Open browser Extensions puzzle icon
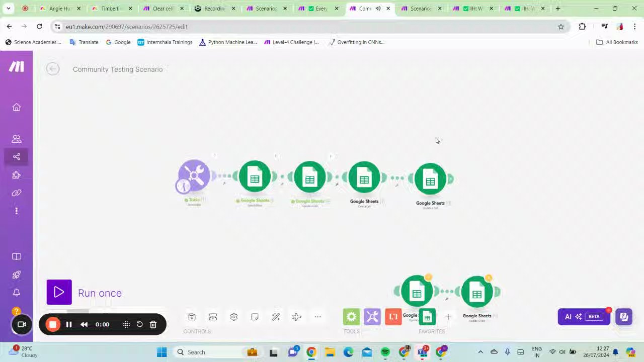This screenshot has height=362, width=644. click(582, 27)
